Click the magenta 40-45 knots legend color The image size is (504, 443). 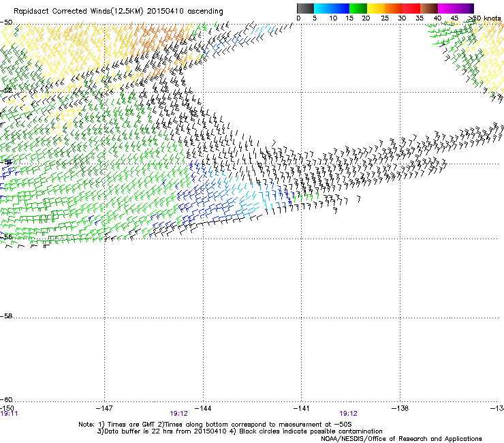448,8
